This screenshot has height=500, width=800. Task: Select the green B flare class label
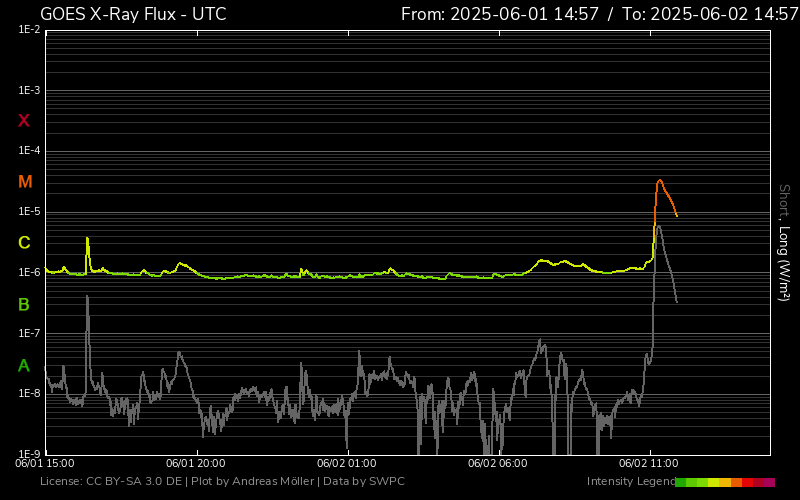click(24, 304)
